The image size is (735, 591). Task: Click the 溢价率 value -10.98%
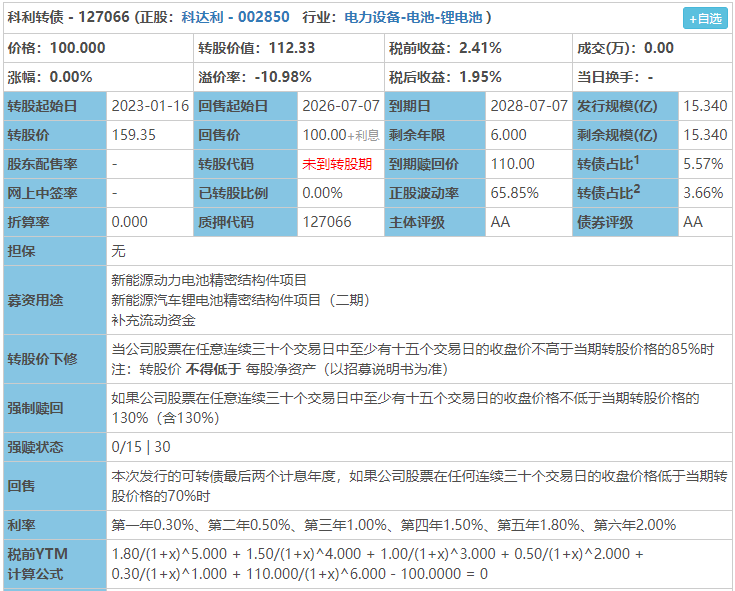tap(283, 77)
